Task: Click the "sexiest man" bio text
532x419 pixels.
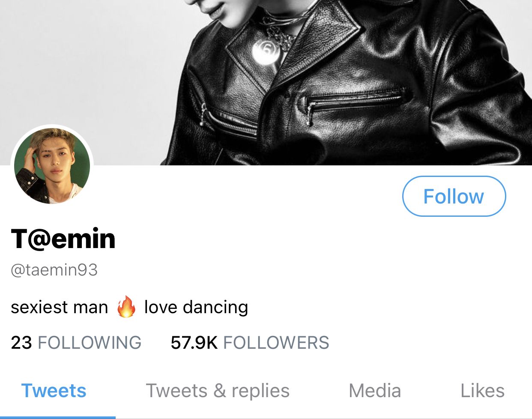Action: [x=60, y=307]
